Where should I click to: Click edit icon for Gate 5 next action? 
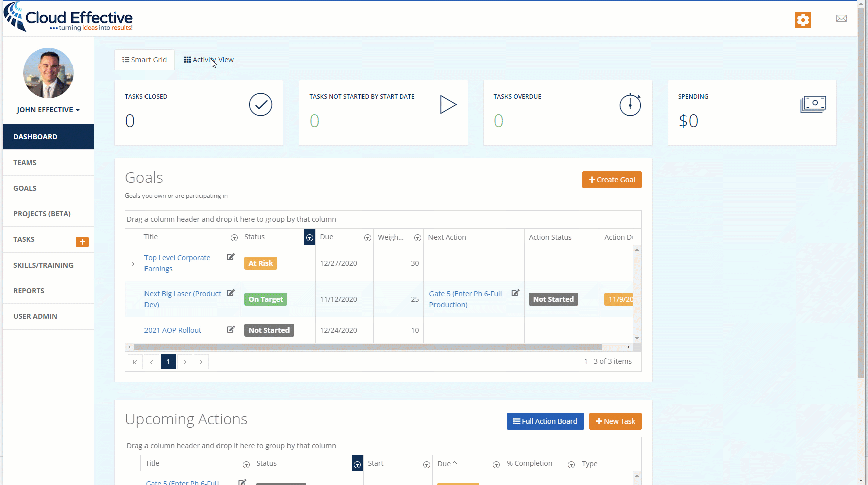pyautogui.click(x=515, y=293)
